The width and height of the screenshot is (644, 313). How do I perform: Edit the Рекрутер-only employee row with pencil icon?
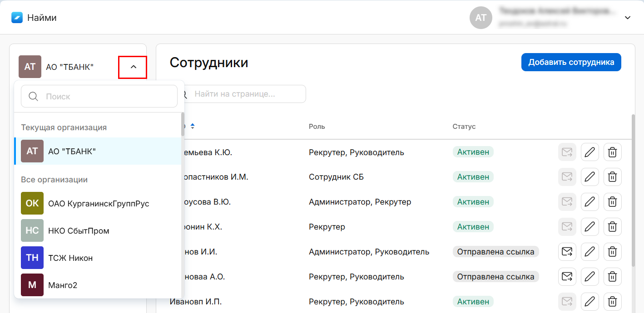click(x=590, y=227)
